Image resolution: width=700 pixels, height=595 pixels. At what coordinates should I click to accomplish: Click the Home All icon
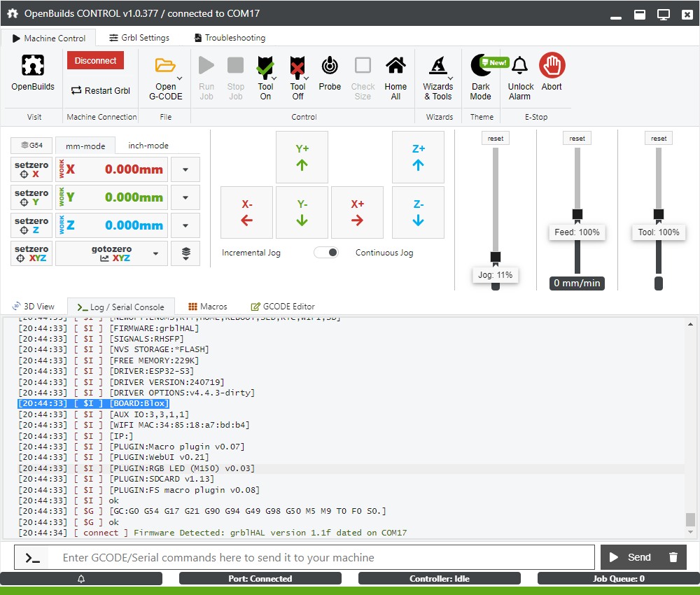pyautogui.click(x=395, y=66)
